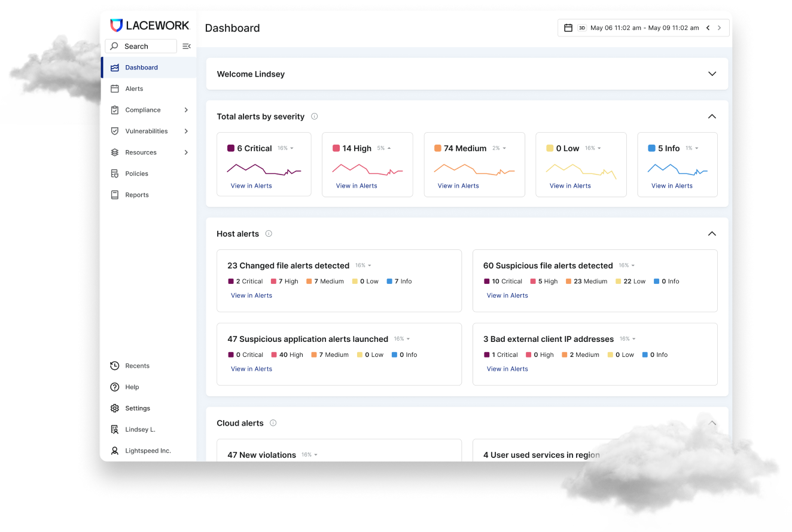792x532 pixels.
Task: Click the Lindsey L. profile icon
Action: click(115, 429)
